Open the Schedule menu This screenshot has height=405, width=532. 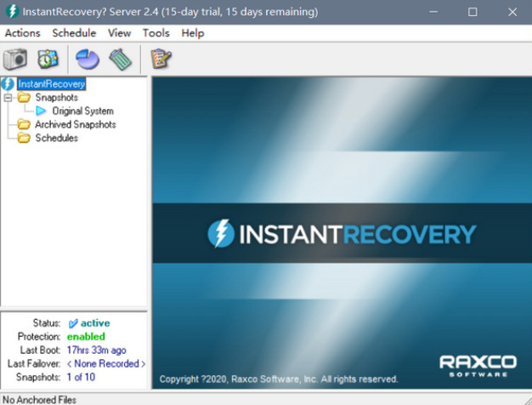click(x=74, y=33)
